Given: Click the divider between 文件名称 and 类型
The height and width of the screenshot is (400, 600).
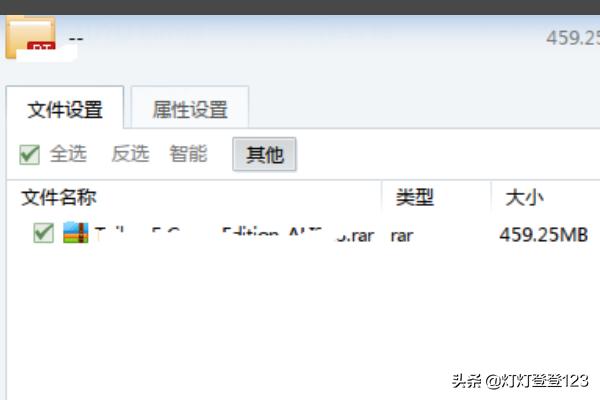Looking at the screenshot, I should tap(382, 197).
